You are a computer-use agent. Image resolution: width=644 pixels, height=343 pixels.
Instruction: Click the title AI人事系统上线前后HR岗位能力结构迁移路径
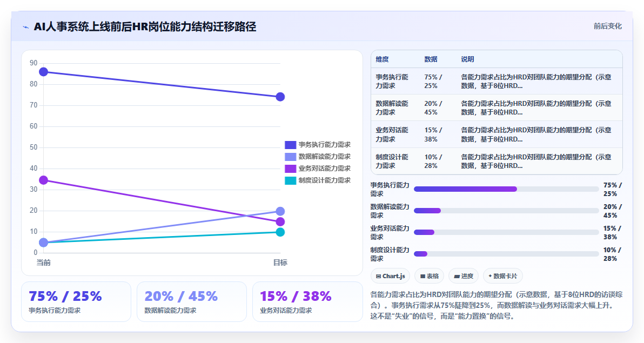coord(145,26)
